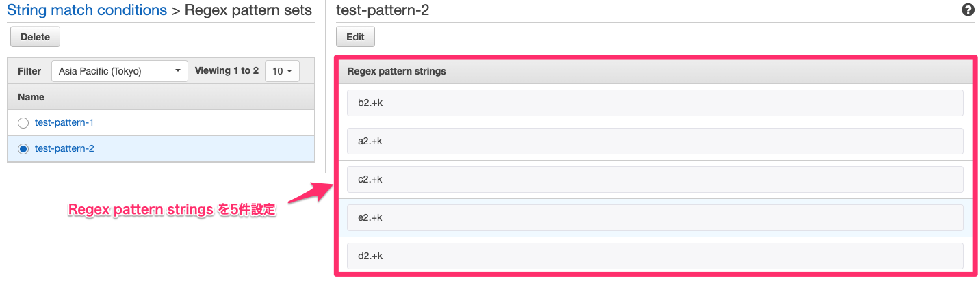Click the a2.+k regex pattern field
980x283 pixels.
pos(655,141)
